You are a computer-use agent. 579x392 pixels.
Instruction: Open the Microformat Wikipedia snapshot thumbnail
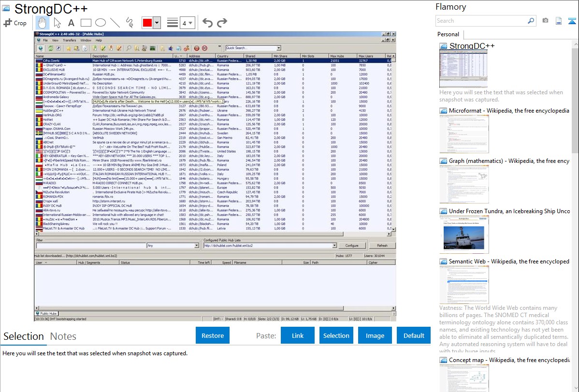pos(464,134)
